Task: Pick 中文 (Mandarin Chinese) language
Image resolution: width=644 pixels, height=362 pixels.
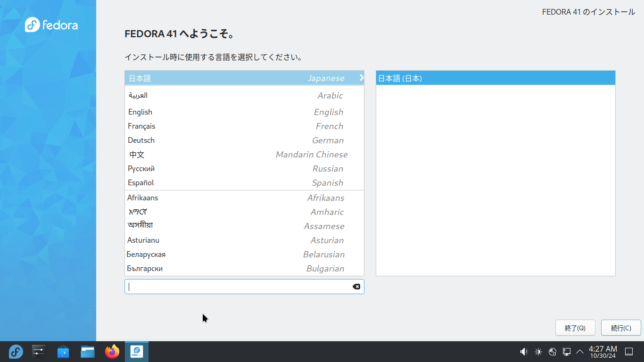Action: click(x=244, y=155)
